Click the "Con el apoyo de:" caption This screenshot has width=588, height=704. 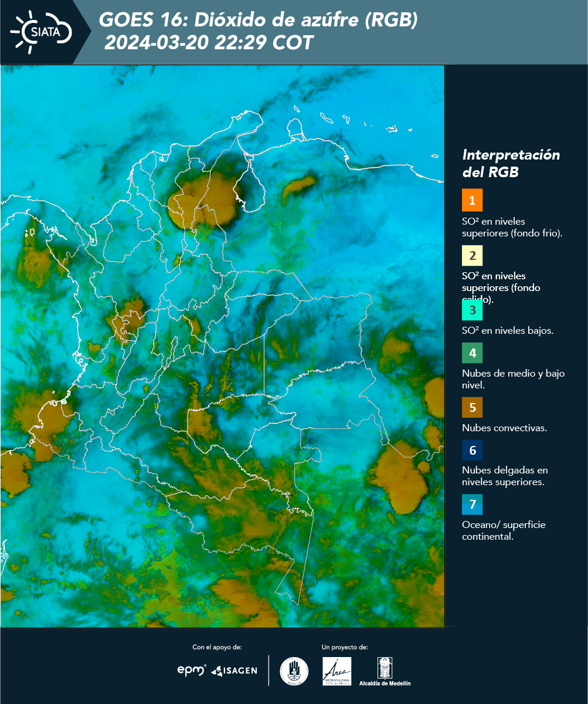[217, 647]
